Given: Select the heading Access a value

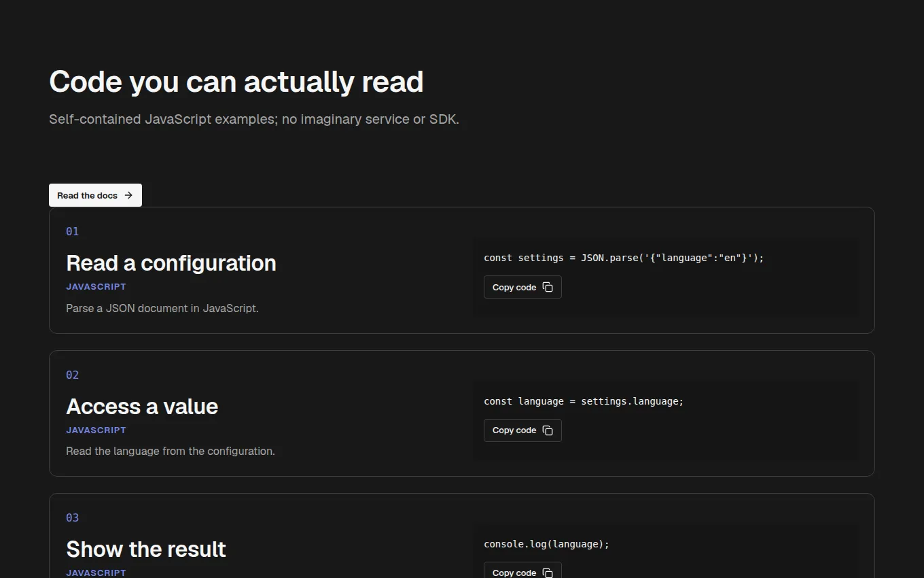Looking at the screenshot, I should [x=142, y=407].
